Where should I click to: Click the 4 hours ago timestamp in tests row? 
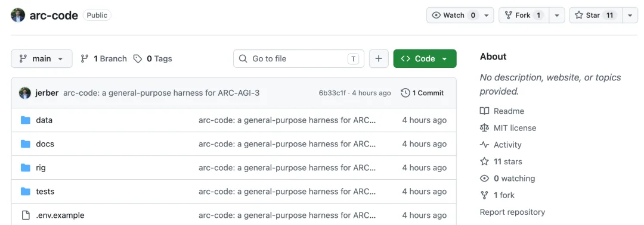point(425,192)
